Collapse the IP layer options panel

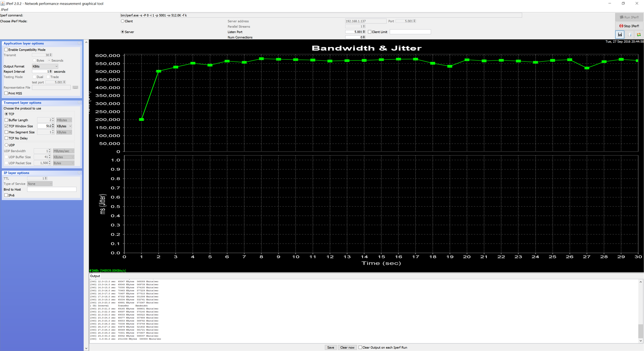[79, 173]
